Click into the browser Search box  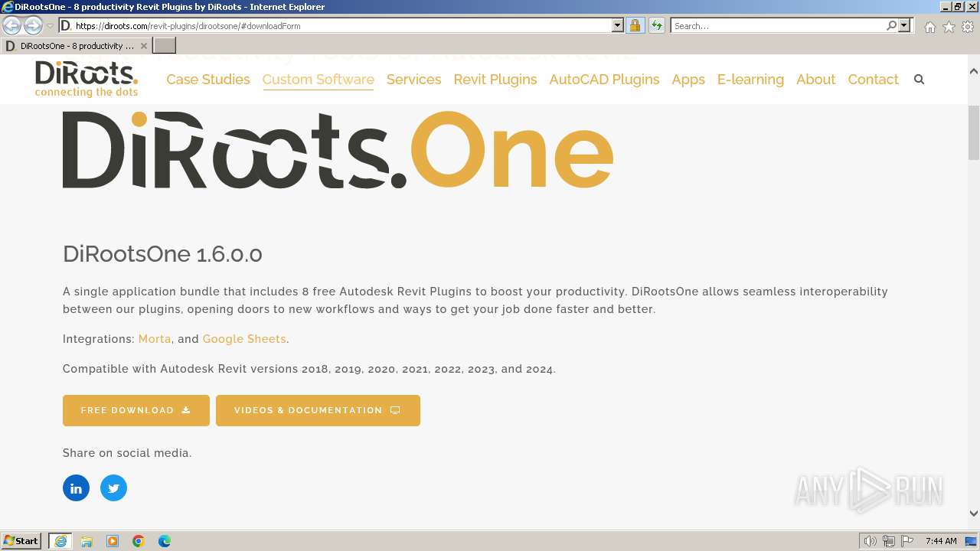[x=777, y=25]
